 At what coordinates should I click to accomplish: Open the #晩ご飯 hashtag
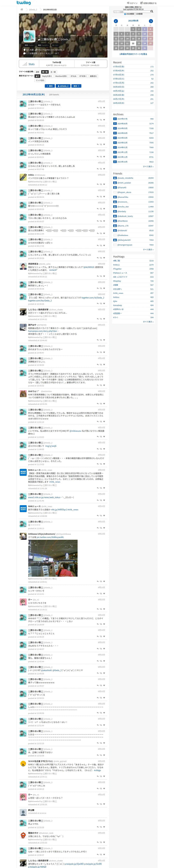(117, 261)
